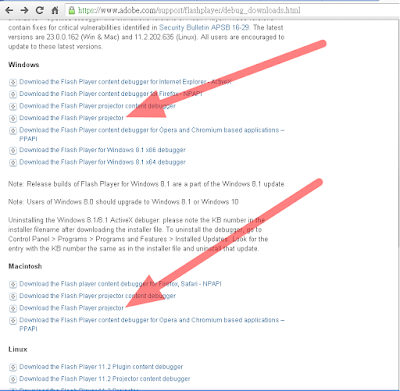The height and width of the screenshot is (391, 400).
Task: Click download icon beside Windows 8.1 x86 debugger
Action: (x=13, y=151)
